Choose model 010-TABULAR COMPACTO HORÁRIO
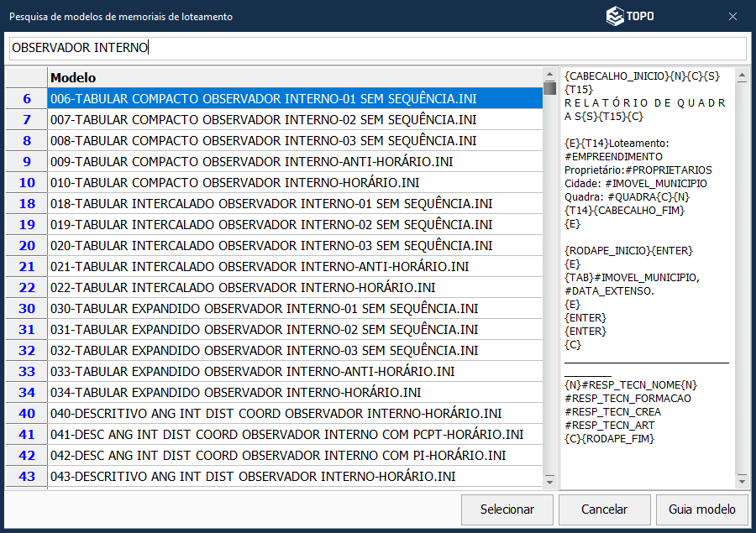The width and height of the screenshot is (756, 533). click(x=235, y=183)
